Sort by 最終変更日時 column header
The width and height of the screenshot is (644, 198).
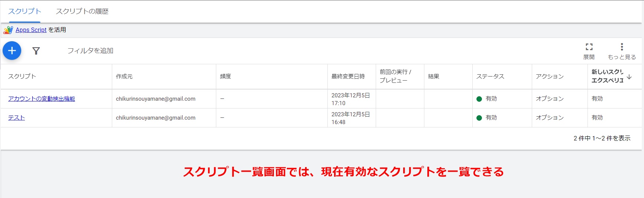click(348, 77)
